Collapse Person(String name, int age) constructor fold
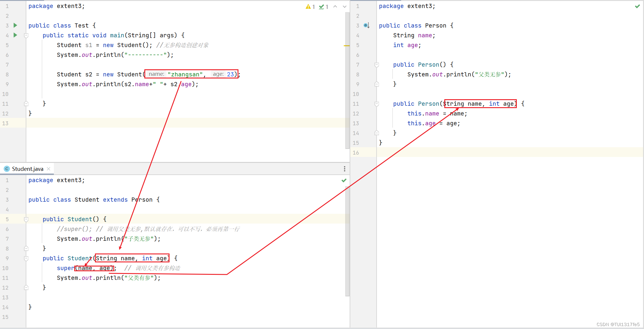This screenshot has height=329, width=644. (x=377, y=104)
